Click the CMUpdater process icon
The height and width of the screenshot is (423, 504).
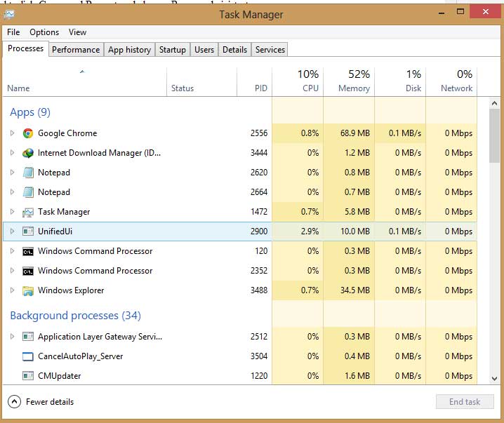click(x=28, y=376)
